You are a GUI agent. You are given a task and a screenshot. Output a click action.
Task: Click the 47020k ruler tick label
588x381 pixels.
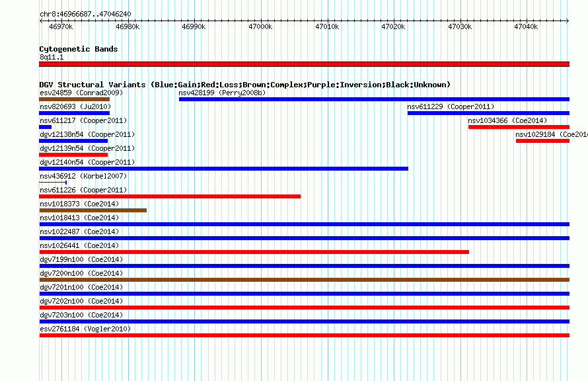[x=393, y=26]
